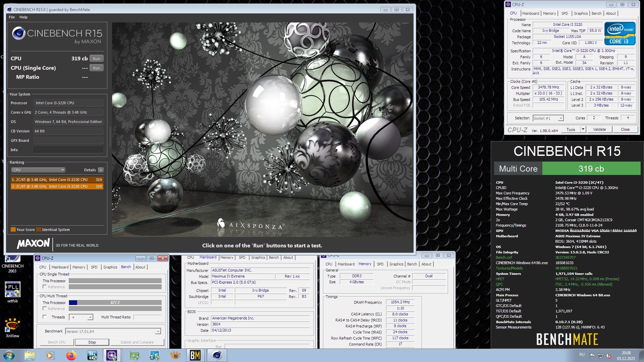This screenshot has height=362, width=644.
Task: Enable Reference checkbox under CPU Single Thread
Action: tap(45, 287)
